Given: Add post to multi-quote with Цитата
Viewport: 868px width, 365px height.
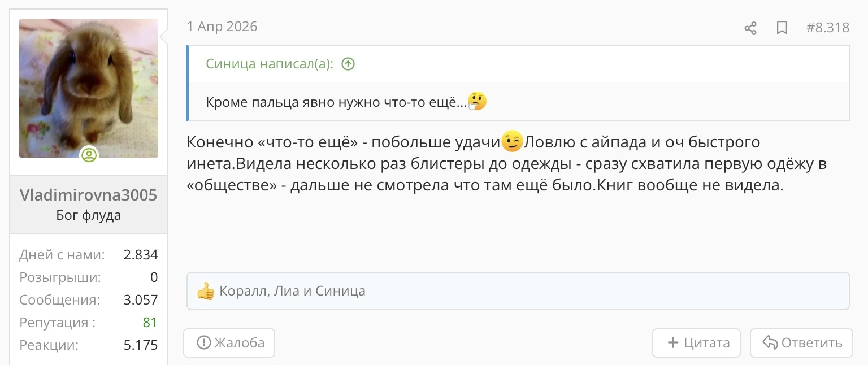Looking at the screenshot, I should pyautogui.click(x=696, y=343).
